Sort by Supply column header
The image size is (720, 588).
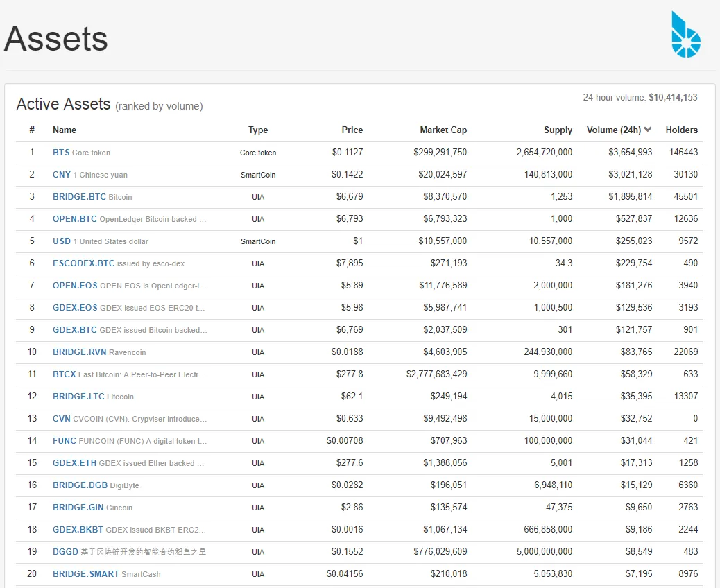pyautogui.click(x=558, y=130)
